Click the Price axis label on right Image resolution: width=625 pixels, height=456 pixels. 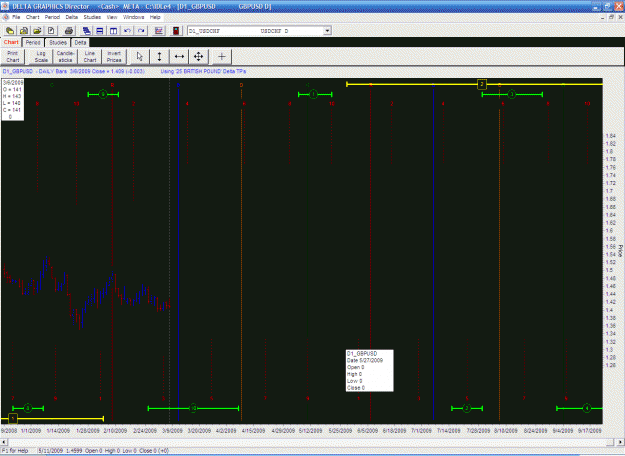point(621,251)
